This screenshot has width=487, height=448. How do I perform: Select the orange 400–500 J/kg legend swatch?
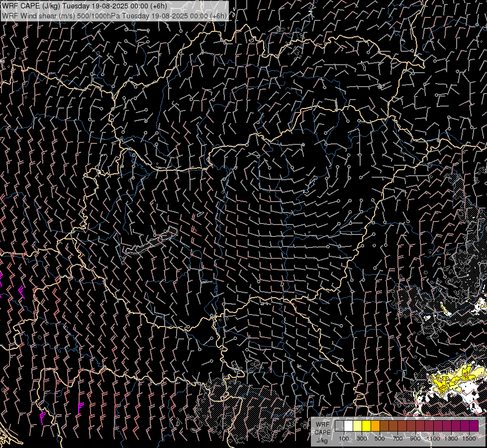click(375, 426)
